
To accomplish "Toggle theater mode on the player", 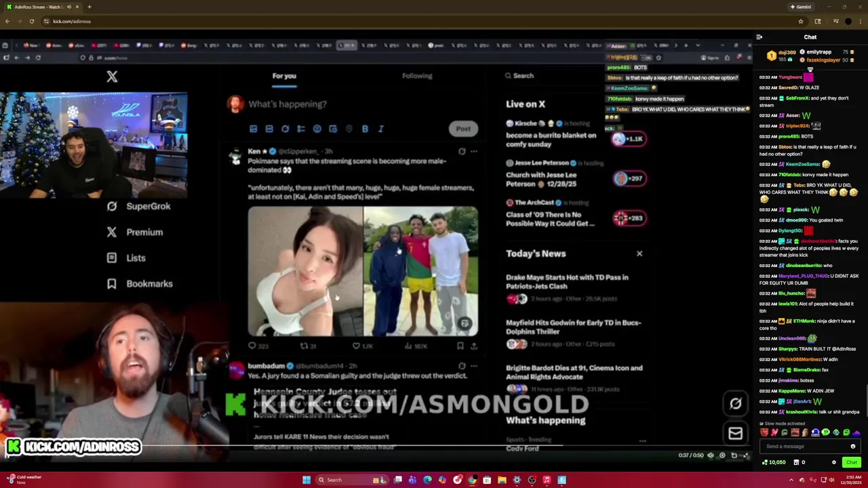I will pyautogui.click(x=734, y=455).
